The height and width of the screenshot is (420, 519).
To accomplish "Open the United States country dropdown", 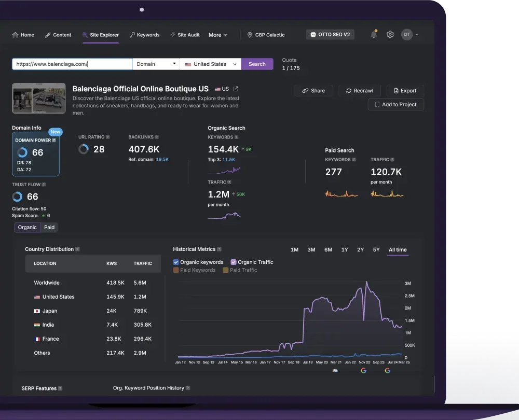I will [211, 64].
